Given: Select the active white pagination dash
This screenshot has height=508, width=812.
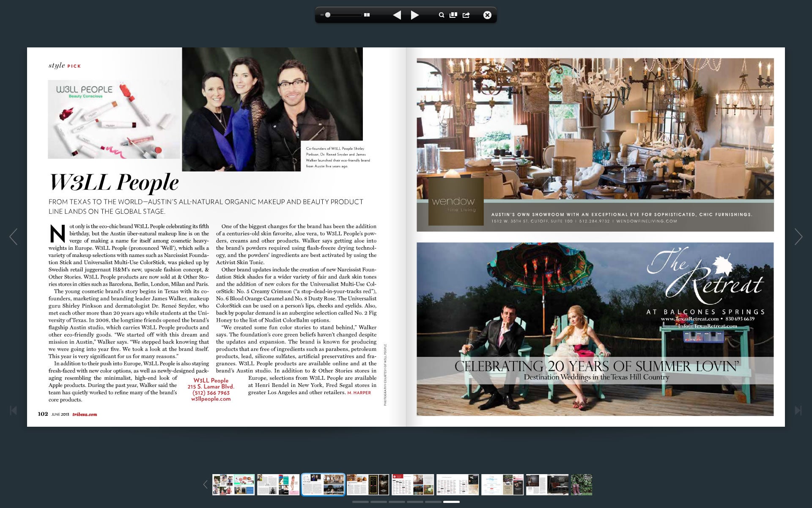Looking at the screenshot, I should [x=451, y=502].
